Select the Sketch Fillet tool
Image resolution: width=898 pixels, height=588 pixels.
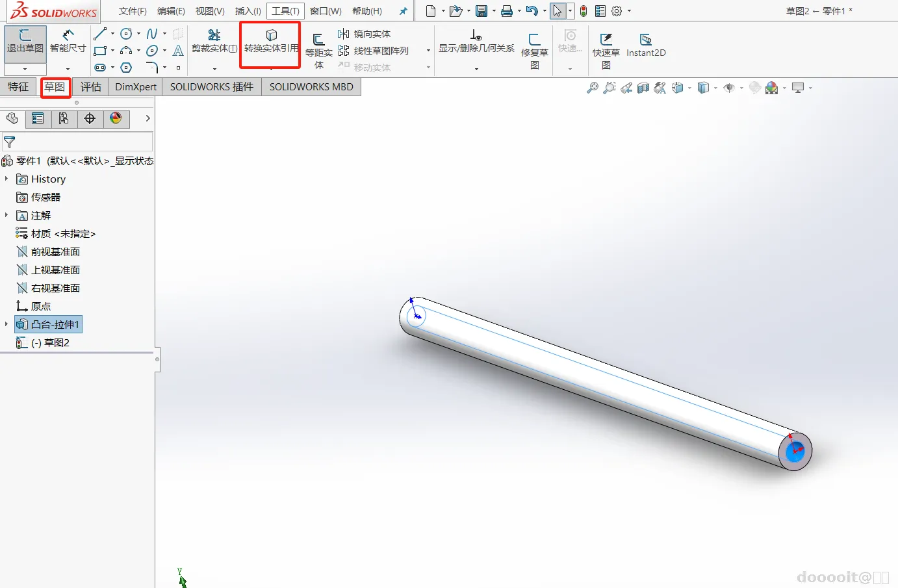pos(152,68)
